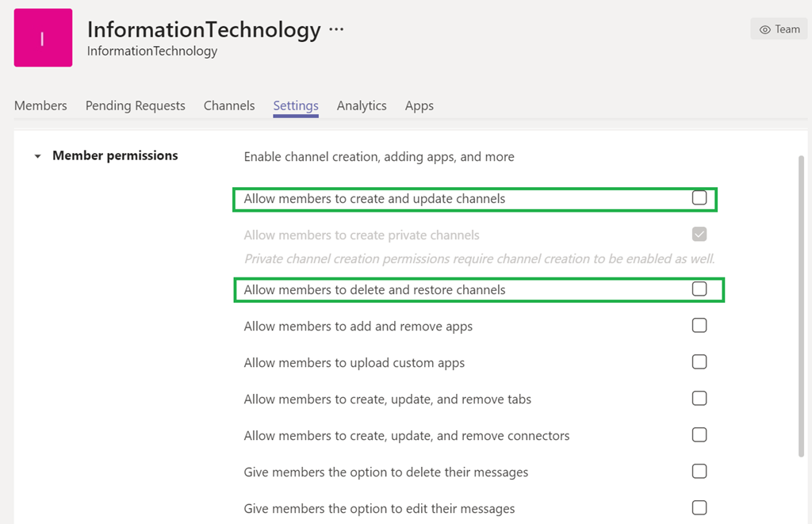The height and width of the screenshot is (524, 812).
Task: Click the disabled create private channels checkbox
Action: (x=699, y=234)
